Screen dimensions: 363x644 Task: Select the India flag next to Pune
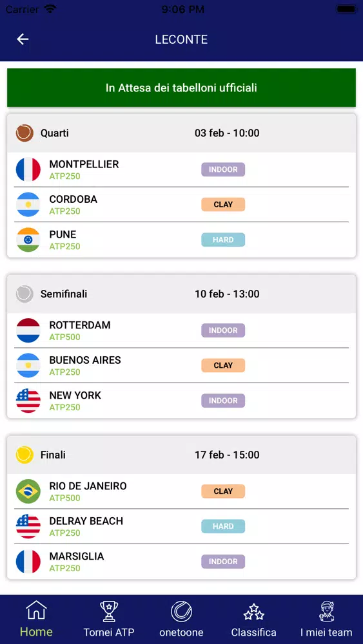pyautogui.click(x=28, y=240)
